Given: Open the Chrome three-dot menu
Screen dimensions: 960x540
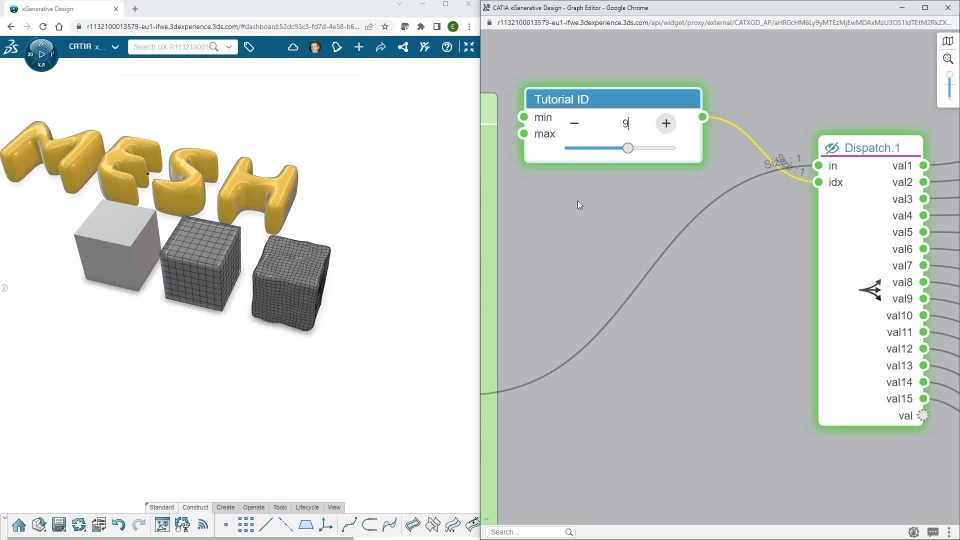Looking at the screenshot, I should 469,26.
